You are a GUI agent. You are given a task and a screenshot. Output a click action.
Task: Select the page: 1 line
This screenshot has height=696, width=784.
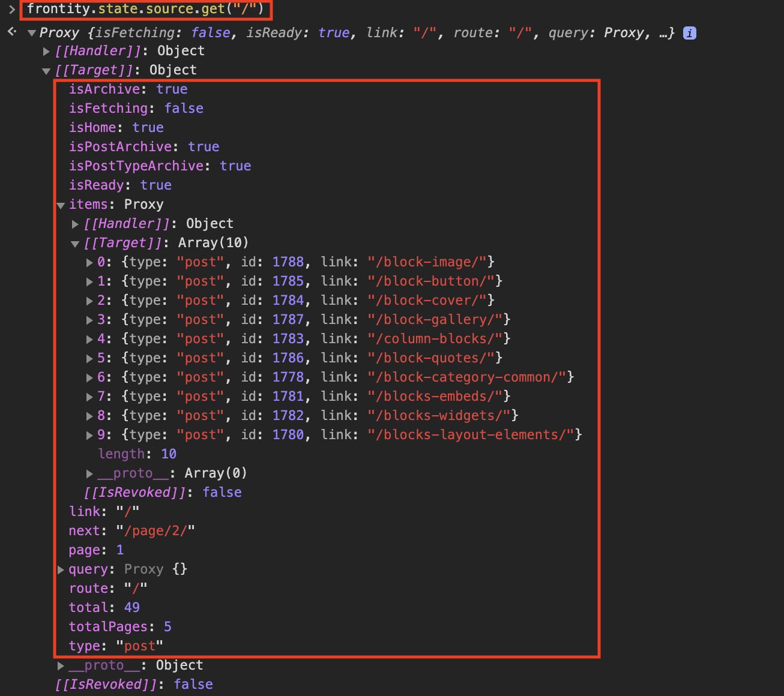tap(96, 550)
